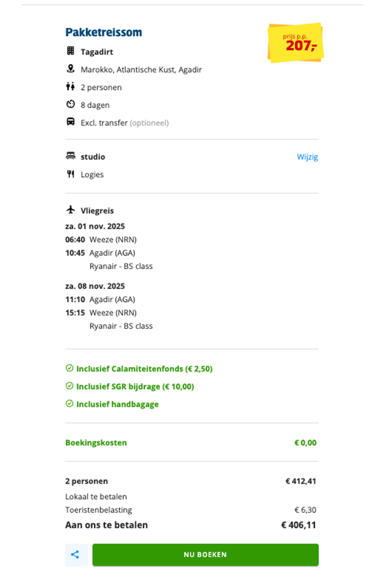Click the bed icon beside studio
This screenshot has width=383, height=588.
coord(71,156)
